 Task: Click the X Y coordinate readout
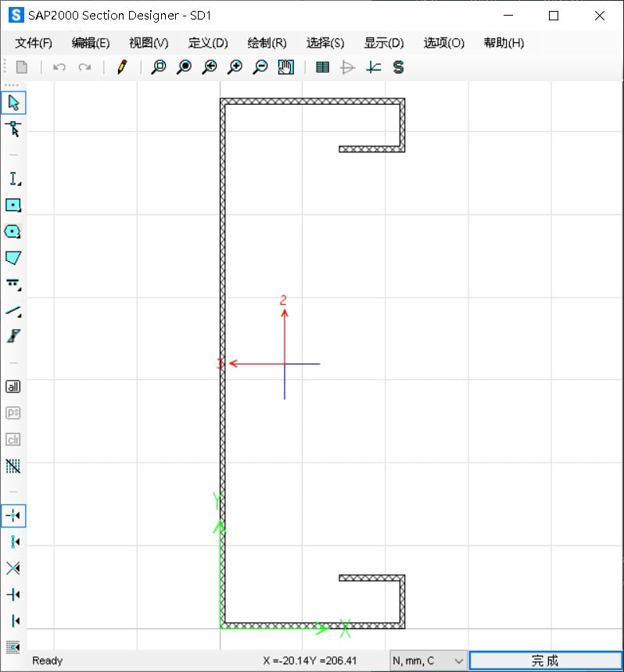point(310,660)
